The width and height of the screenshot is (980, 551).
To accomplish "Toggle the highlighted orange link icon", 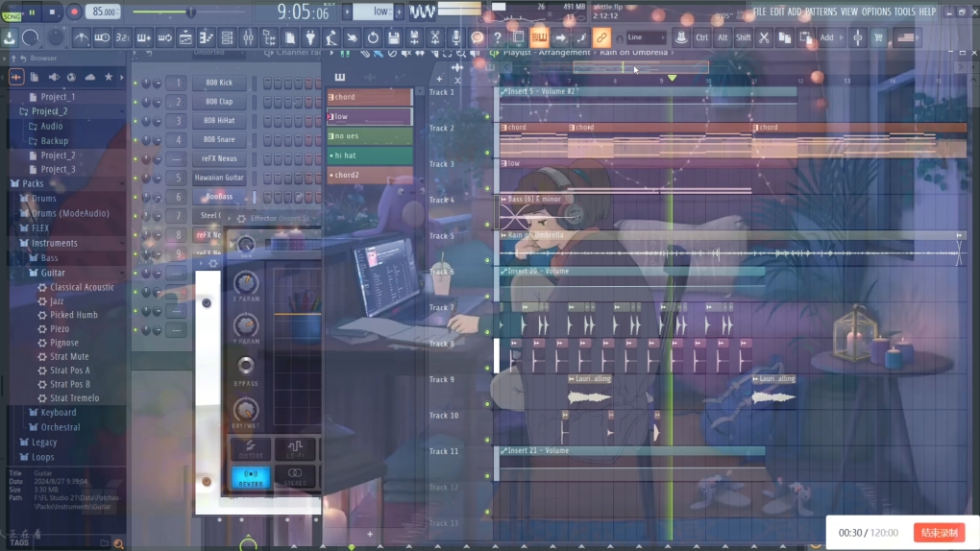I will pyautogui.click(x=601, y=37).
